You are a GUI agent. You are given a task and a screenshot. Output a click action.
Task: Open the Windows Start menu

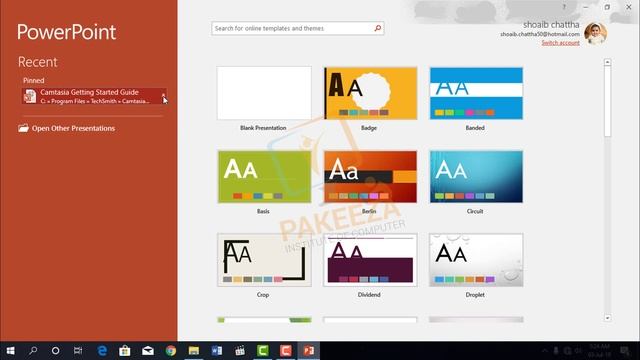tap(10, 351)
